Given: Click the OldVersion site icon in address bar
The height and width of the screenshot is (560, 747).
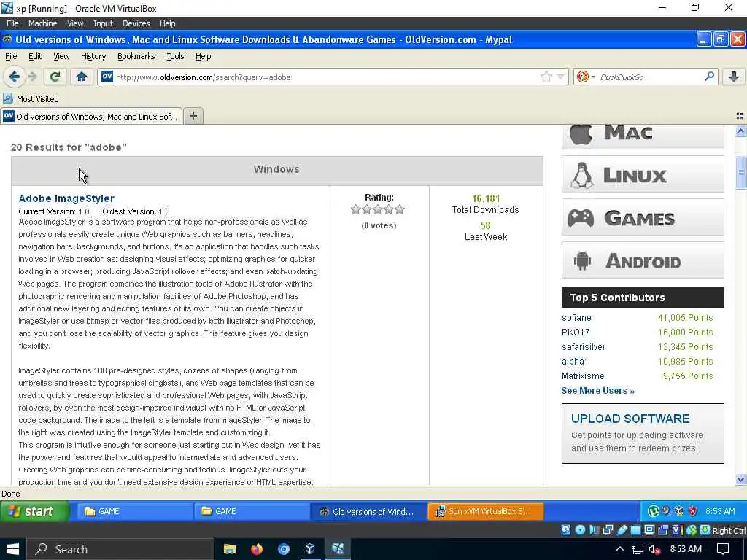Looking at the screenshot, I should pyautogui.click(x=107, y=77).
